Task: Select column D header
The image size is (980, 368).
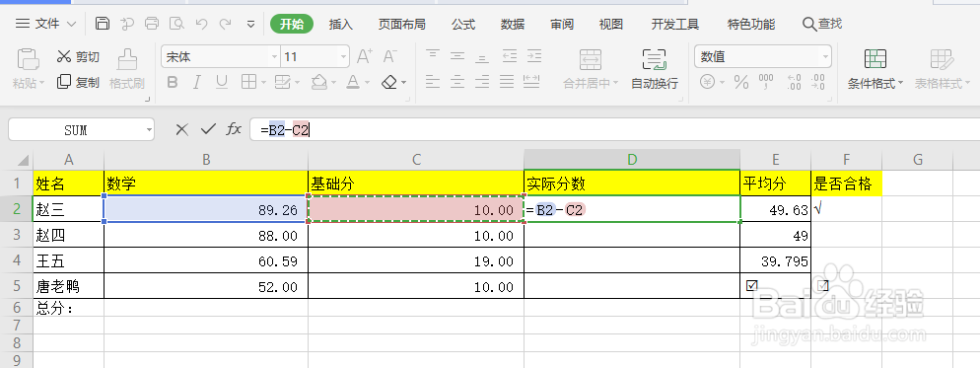Action: (632, 160)
